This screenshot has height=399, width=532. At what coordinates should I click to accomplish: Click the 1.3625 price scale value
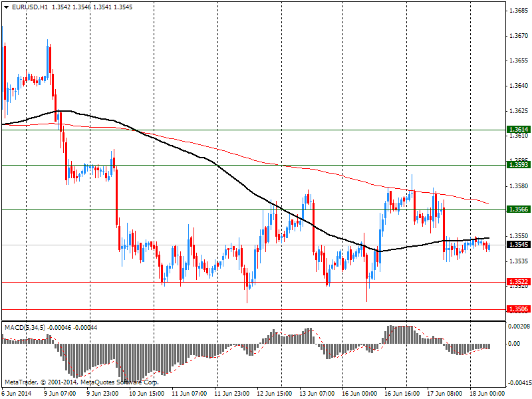tap(519, 111)
